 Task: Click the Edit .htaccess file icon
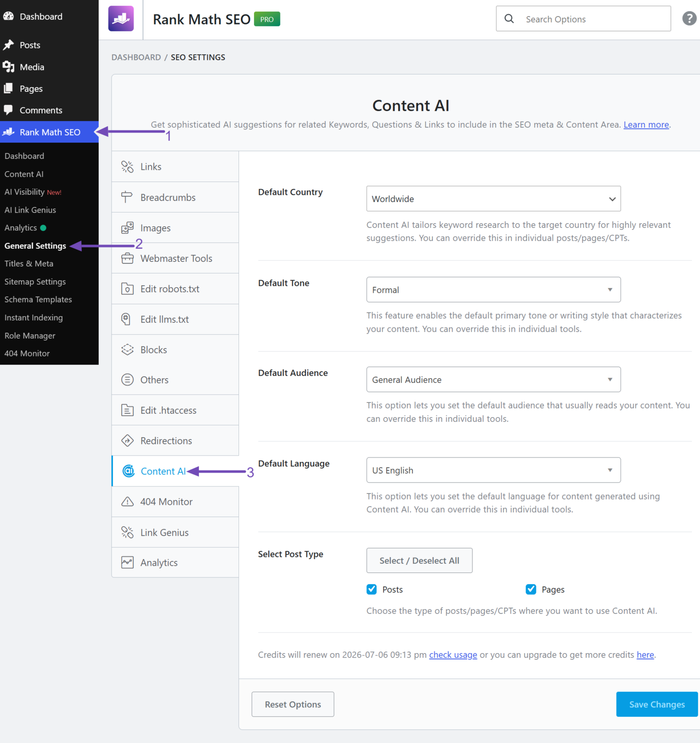127,410
